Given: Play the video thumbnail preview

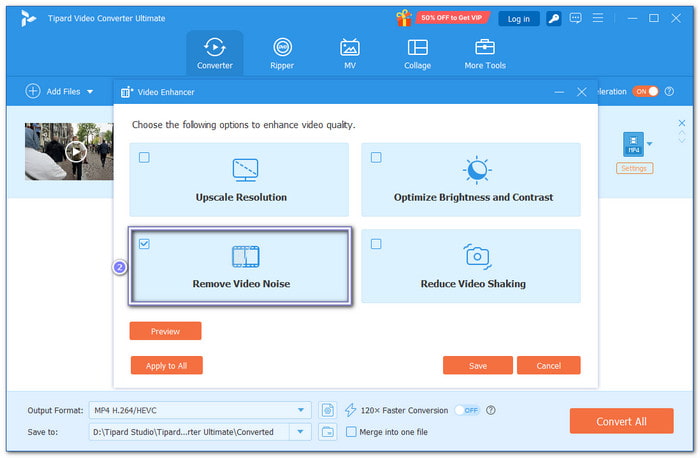Looking at the screenshot, I should [76, 152].
